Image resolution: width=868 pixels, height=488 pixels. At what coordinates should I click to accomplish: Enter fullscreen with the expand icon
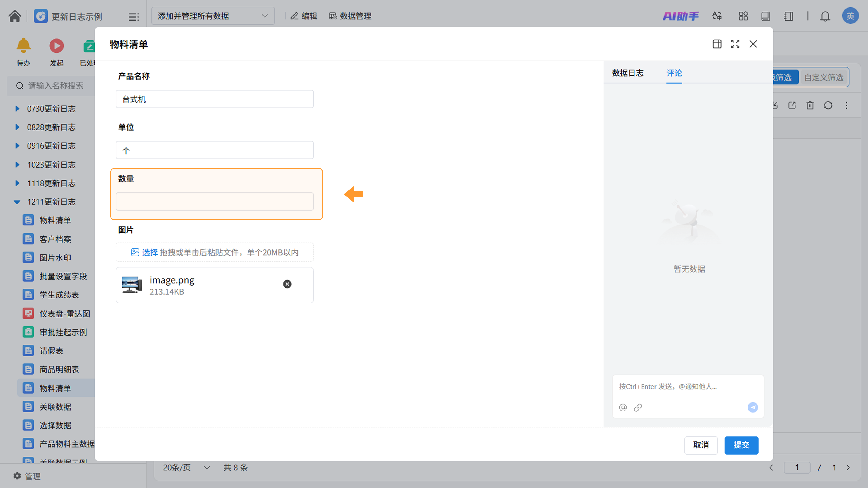(x=735, y=44)
